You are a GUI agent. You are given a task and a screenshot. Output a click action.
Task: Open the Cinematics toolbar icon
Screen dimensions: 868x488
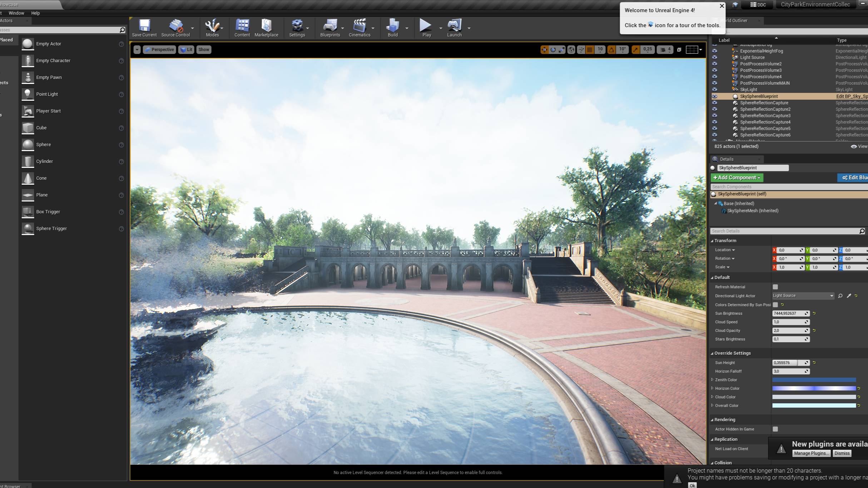tap(359, 28)
